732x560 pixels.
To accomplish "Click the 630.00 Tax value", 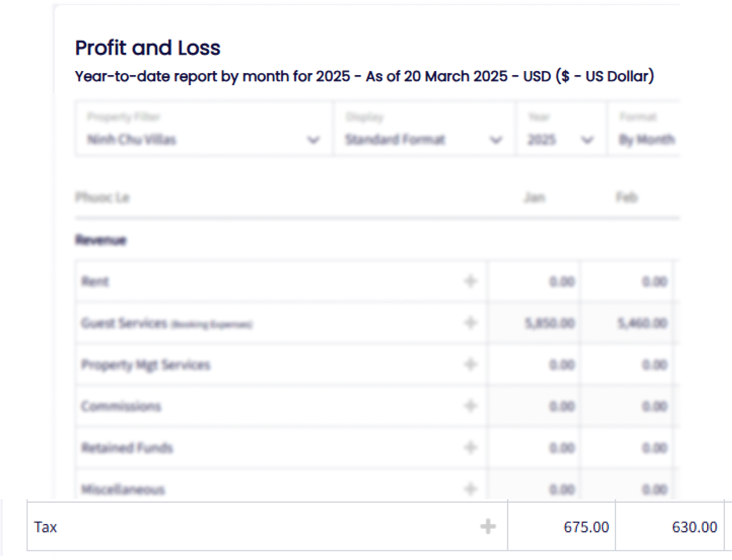I will coord(694,527).
